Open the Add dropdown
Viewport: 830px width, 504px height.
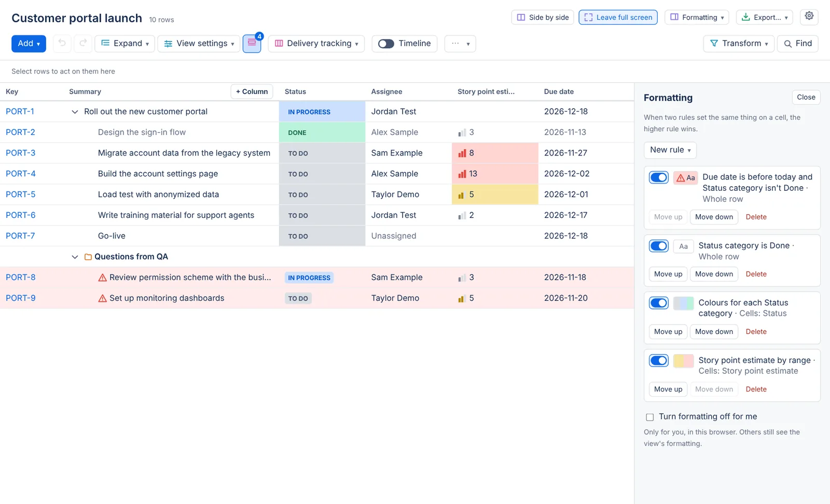pyautogui.click(x=29, y=44)
